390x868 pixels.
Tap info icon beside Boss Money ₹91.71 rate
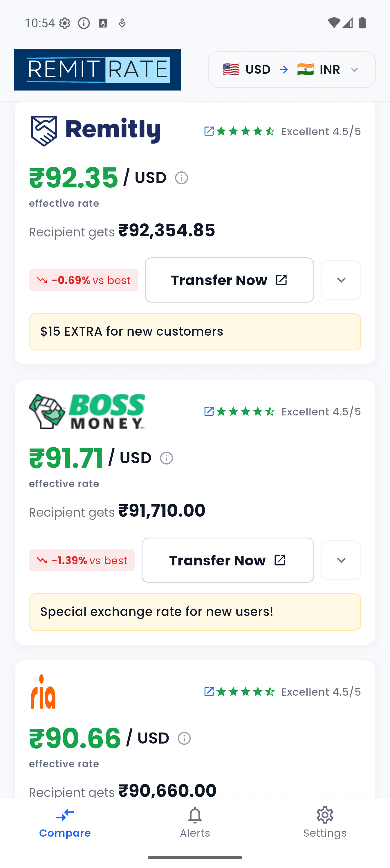coord(166,458)
